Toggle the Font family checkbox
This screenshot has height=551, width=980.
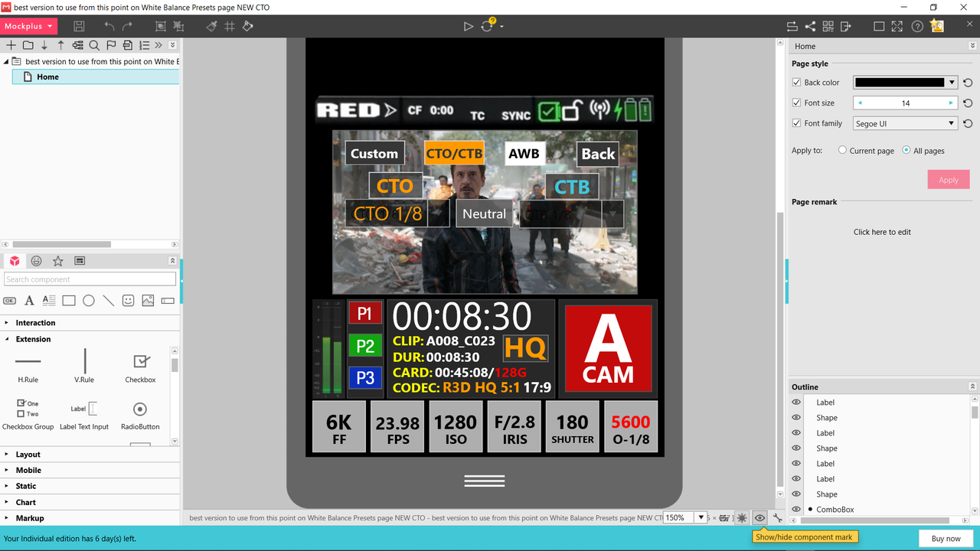pyautogui.click(x=796, y=123)
